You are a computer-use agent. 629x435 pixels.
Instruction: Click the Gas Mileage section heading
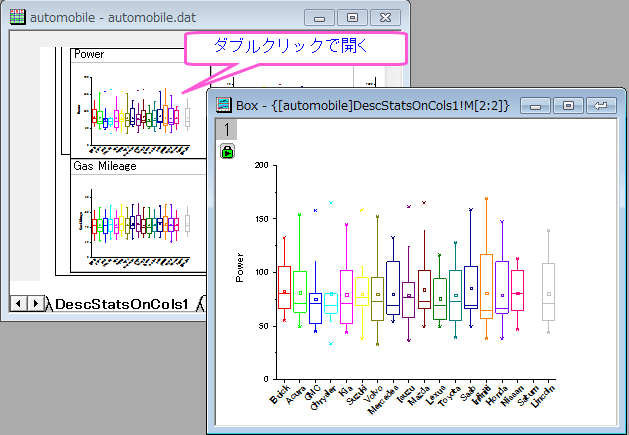click(x=105, y=166)
